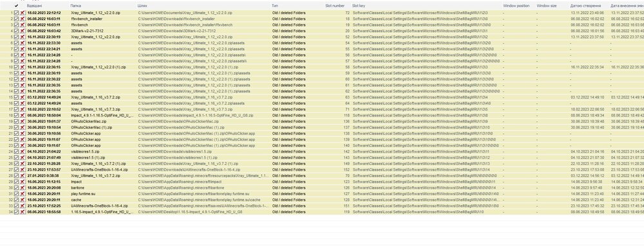Click red X for OPAutoClickerMac (1).zip row

coord(23,128)
